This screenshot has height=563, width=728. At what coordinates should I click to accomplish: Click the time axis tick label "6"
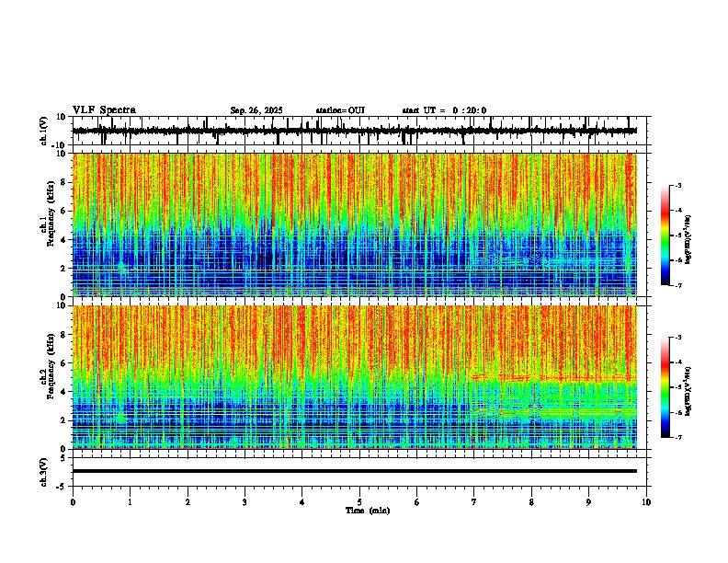pyautogui.click(x=417, y=502)
